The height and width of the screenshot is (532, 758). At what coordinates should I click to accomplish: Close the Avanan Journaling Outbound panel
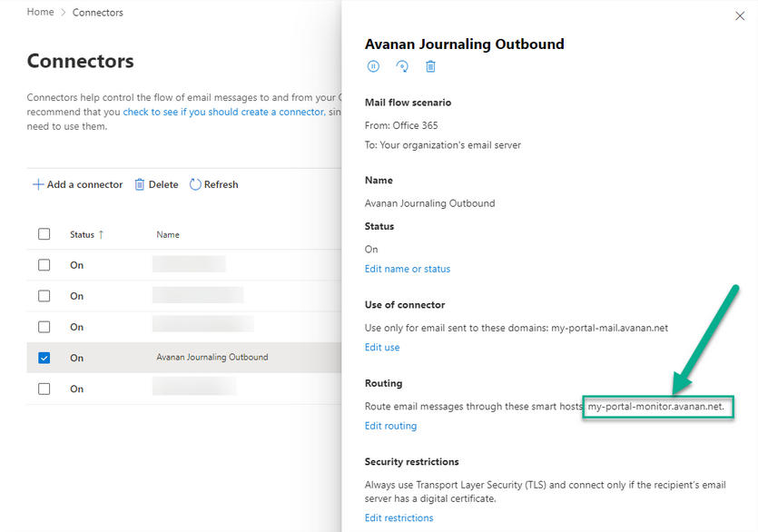coord(740,16)
